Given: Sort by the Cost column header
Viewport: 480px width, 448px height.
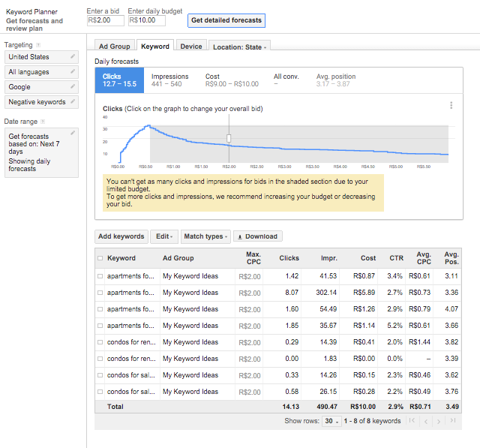Looking at the screenshot, I should pyautogui.click(x=368, y=258).
